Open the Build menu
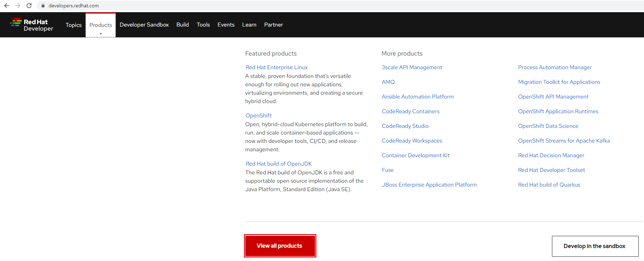 point(183,25)
